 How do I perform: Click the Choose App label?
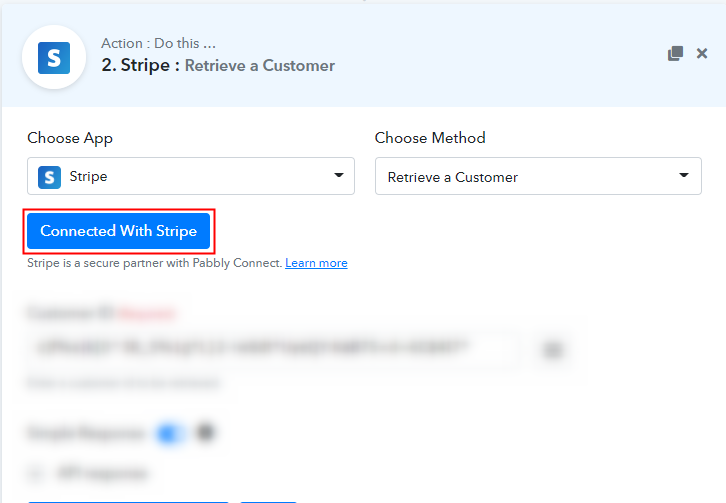70,138
